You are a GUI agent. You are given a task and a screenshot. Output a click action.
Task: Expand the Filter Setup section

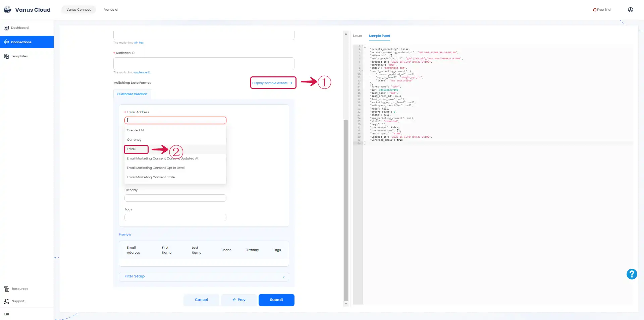(204, 276)
